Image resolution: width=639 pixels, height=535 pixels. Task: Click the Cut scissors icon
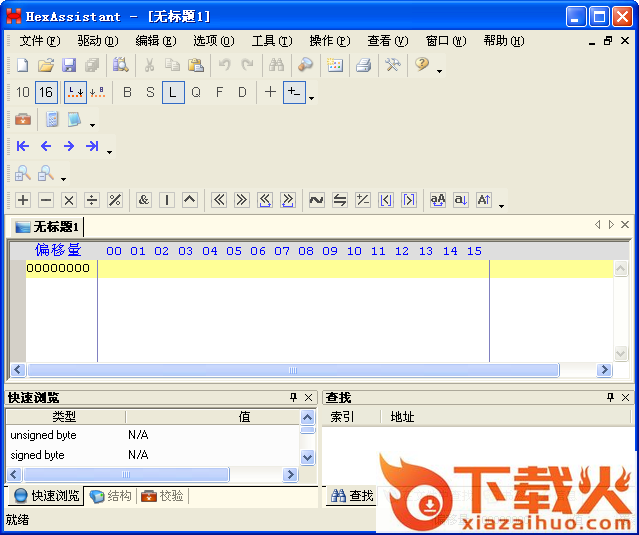[x=149, y=65]
